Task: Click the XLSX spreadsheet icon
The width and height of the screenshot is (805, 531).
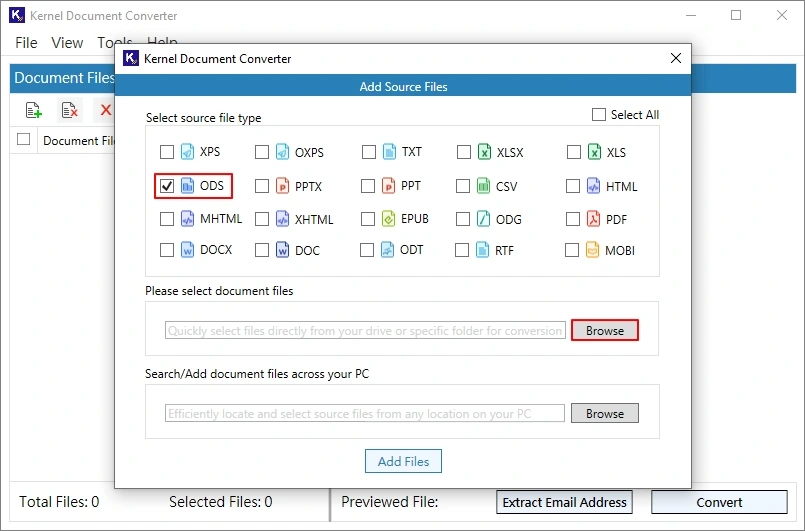Action: coord(484,152)
